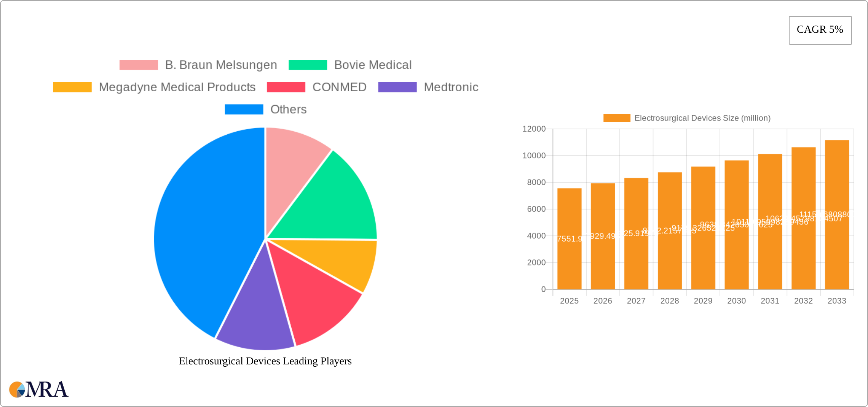Click the 2028 bar in the chart

pyautogui.click(x=670, y=231)
